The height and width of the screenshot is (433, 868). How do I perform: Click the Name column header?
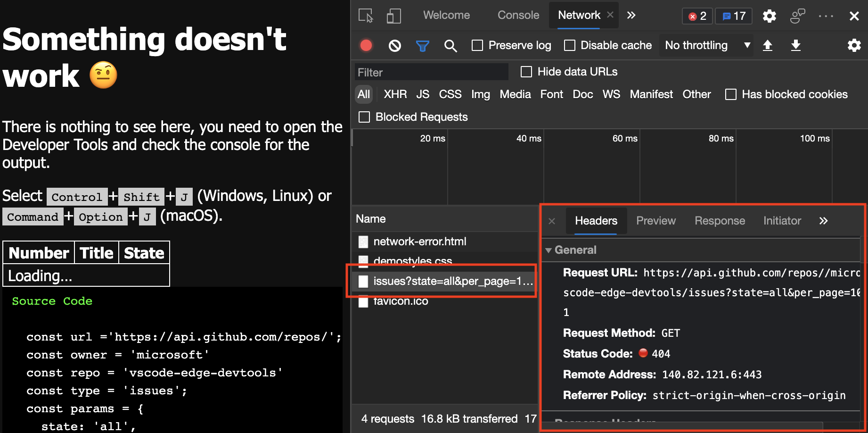pyautogui.click(x=445, y=219)
